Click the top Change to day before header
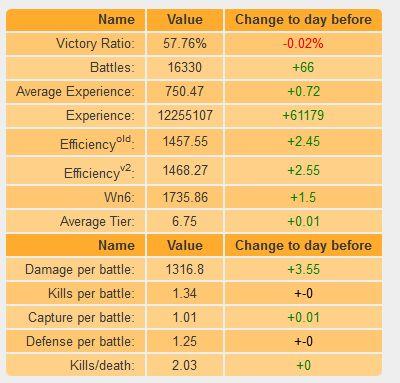400x383 pixels. tap(303, 20)
